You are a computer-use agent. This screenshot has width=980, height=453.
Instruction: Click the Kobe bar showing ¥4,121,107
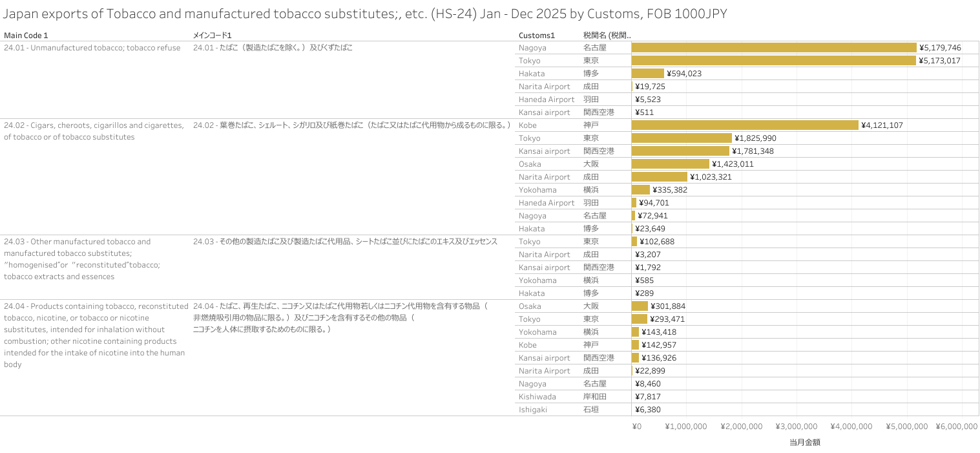(x=744, y=125)
